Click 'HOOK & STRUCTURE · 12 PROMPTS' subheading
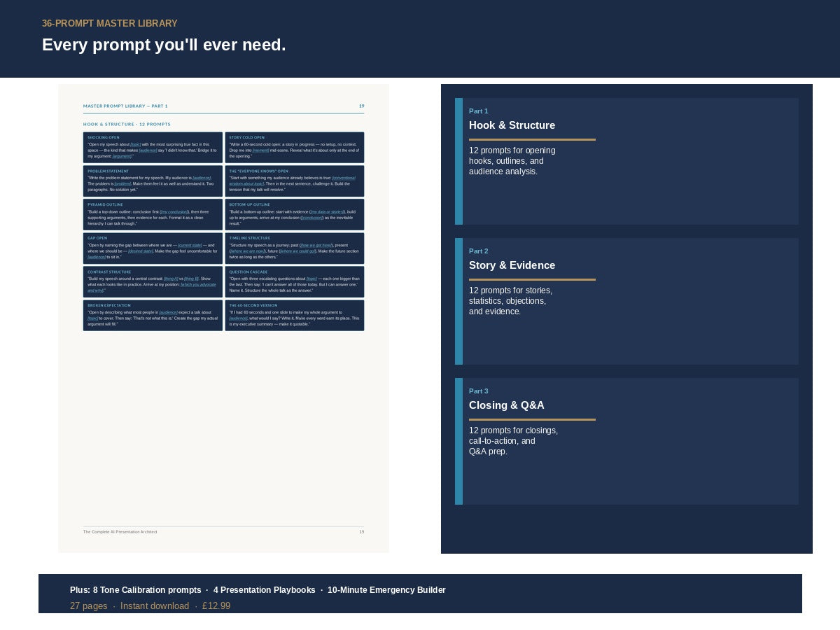Viewport: 840px width, 630px height. tap(127, 124)
